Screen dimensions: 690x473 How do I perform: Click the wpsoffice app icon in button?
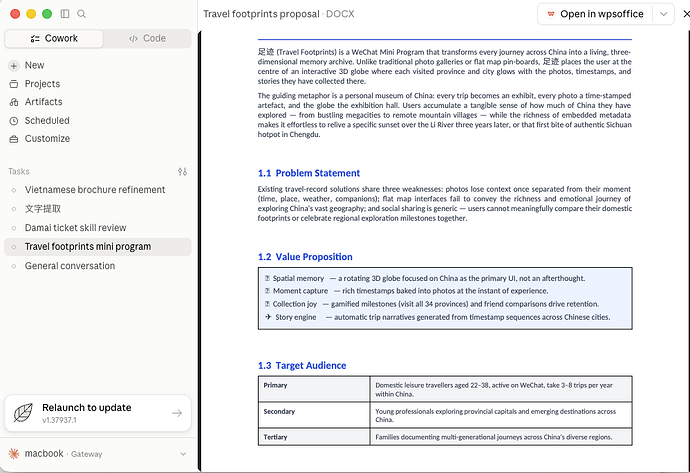tap(551, 14)
